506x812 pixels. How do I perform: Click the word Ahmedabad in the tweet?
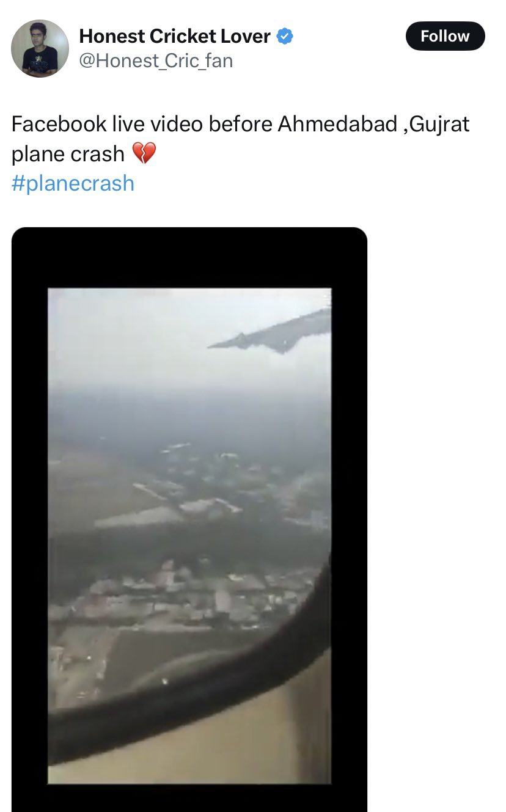pos(338,124)
